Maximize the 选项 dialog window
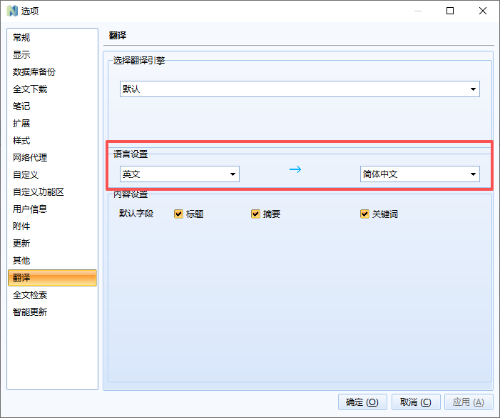The image size is (500, 418). pos(450,11)
